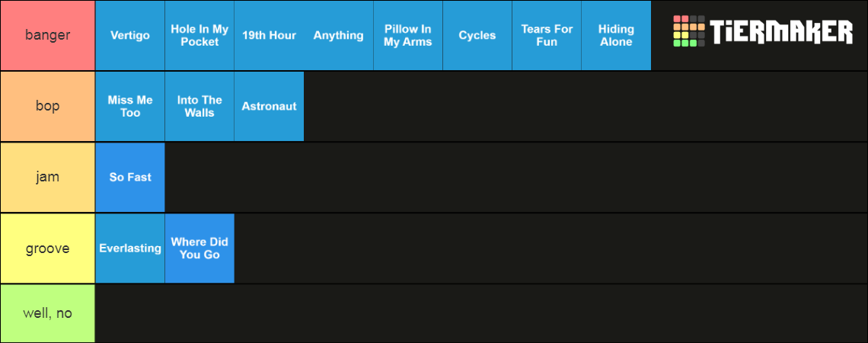Choose the Tears For Fun tile
Image resolution: width=868 pixels, height=343 pixels.
[x=547, y=36]
